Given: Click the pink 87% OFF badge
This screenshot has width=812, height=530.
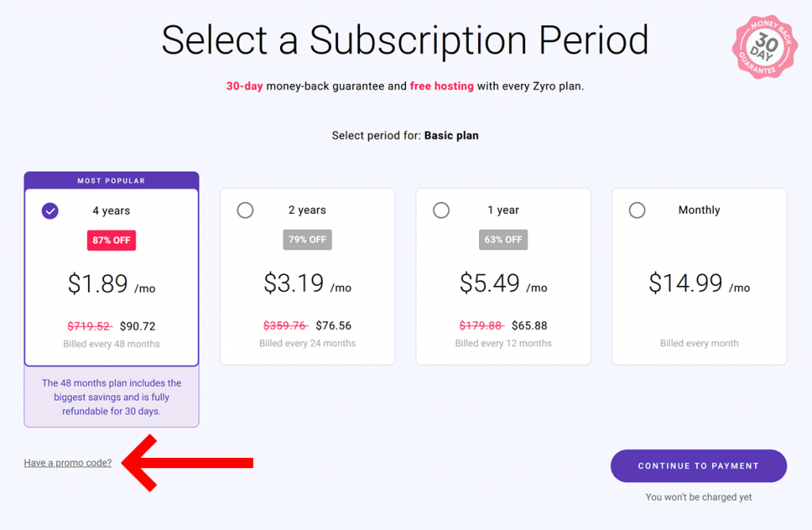Looking at the screenshot, I should [x=111, y=240].
